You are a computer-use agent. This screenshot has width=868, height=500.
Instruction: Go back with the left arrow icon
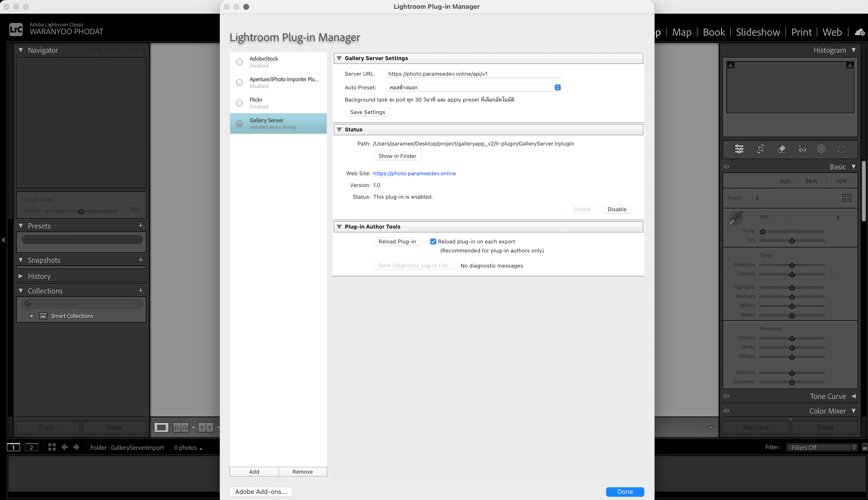tap(64, 447)
